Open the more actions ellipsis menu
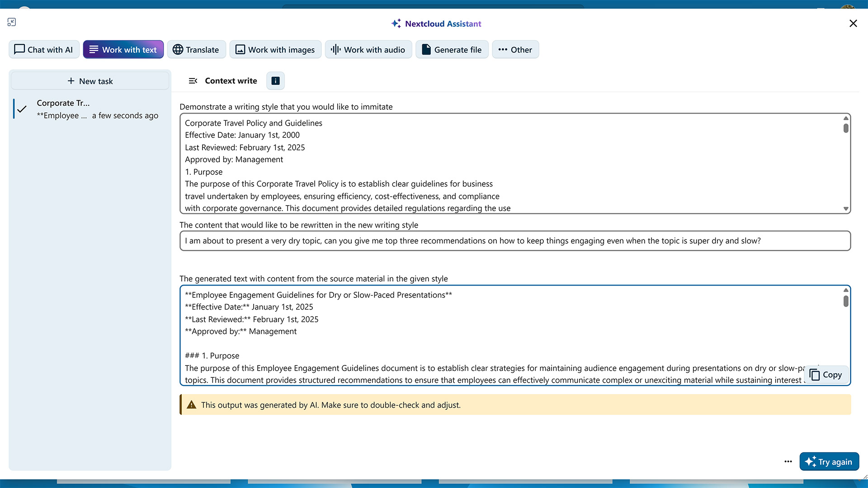868x488 pixels. (788, 461)
